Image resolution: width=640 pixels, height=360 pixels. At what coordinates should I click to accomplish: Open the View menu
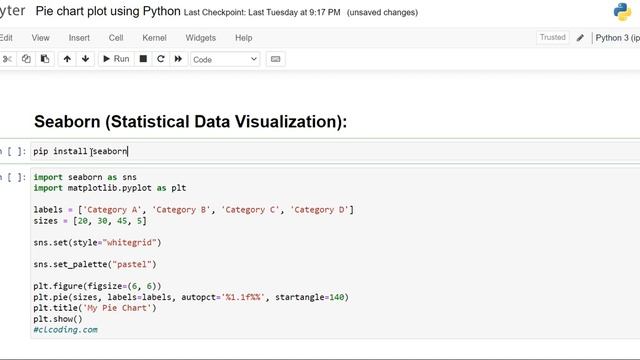[40, 38]
